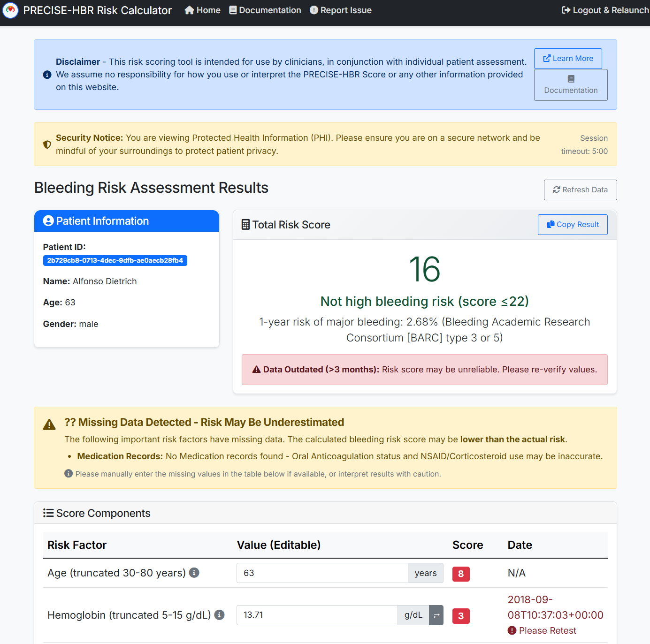The image size is (650, 644).
Task: Click the hemoglobin date 2018-09-08 timestamp
Action: [556, 607]
